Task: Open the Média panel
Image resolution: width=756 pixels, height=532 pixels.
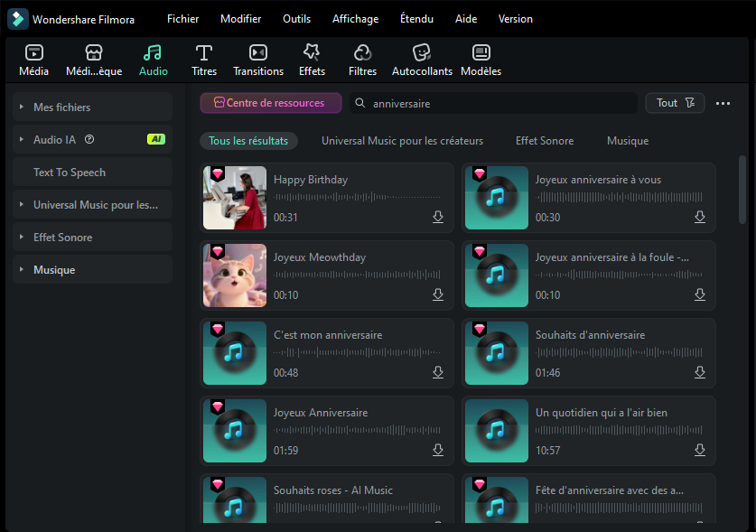Action: 33,60
